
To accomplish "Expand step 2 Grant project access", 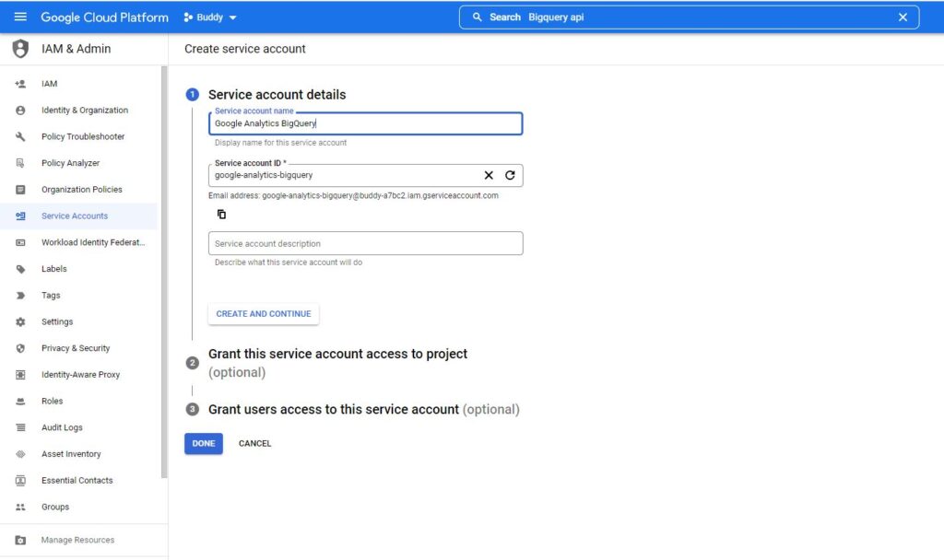I will click(337, 363).
